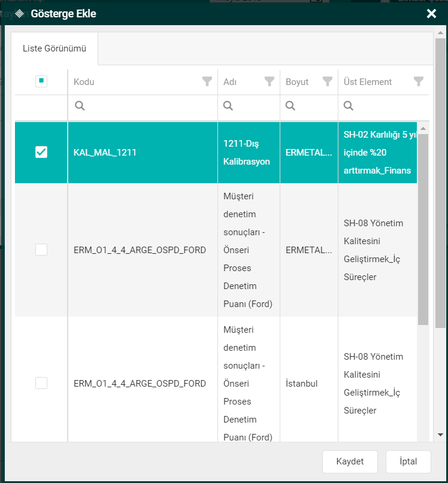Open filter icon for Adı column

click(270, 81)
